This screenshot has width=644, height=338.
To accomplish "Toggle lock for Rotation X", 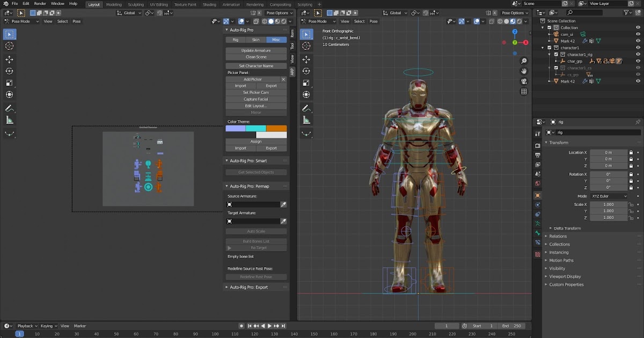I will pos(631,174).
